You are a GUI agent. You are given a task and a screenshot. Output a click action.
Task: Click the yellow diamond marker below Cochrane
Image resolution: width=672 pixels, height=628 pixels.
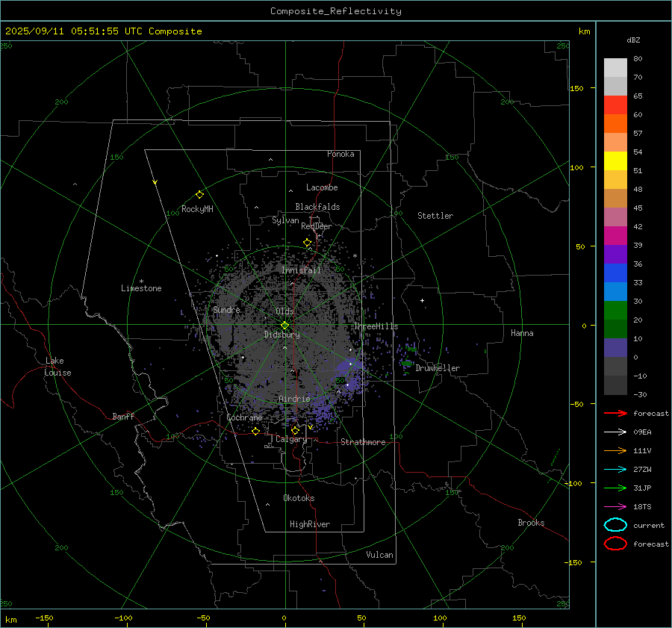pyautogui.click(x=256, y=432)
